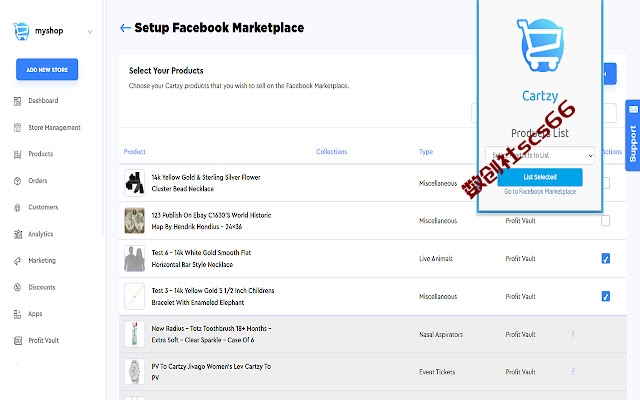Open Profit Vault menu item
The height and width of the screenshot is (400, 640).
(44, 340)
